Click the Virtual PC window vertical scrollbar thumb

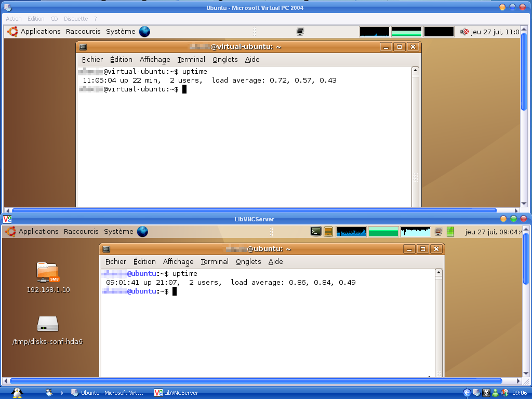pos(524,72)
